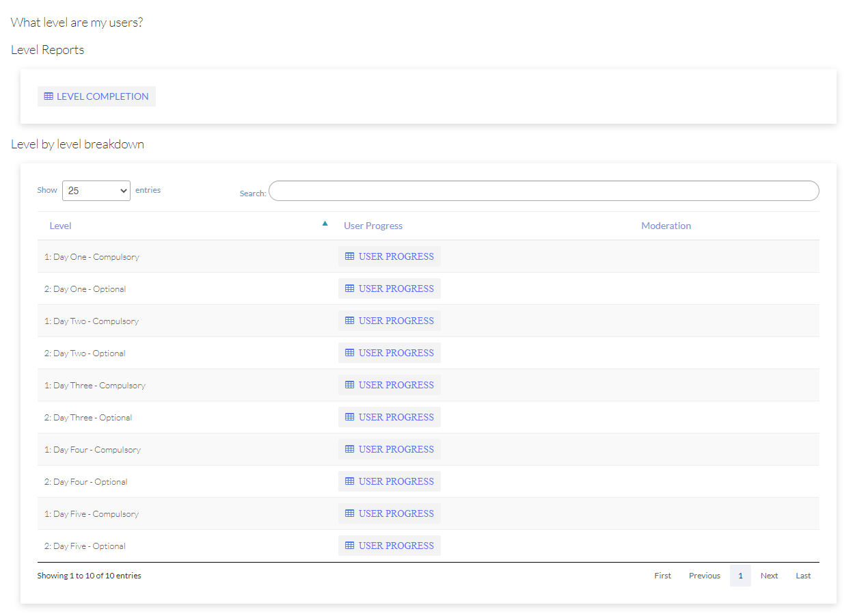Select '1: Day One - Compulsory' level text

point(92,257)
